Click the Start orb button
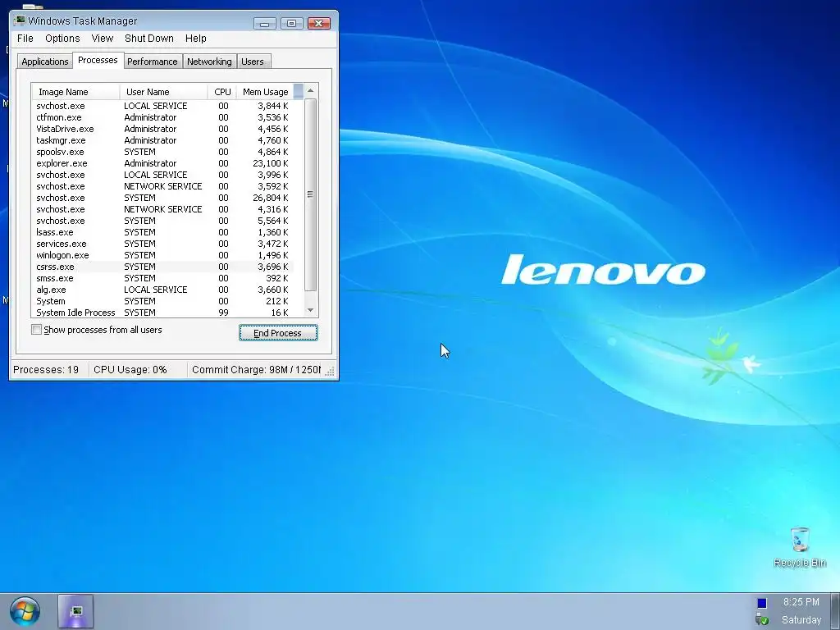The height and width of the screenshot is (630, 840). pyautogui.click(x=25, y=611)
